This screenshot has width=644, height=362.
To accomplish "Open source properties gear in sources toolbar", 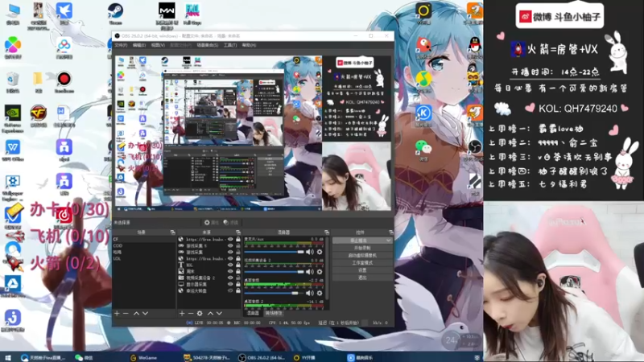I will [x=200, y=314].
